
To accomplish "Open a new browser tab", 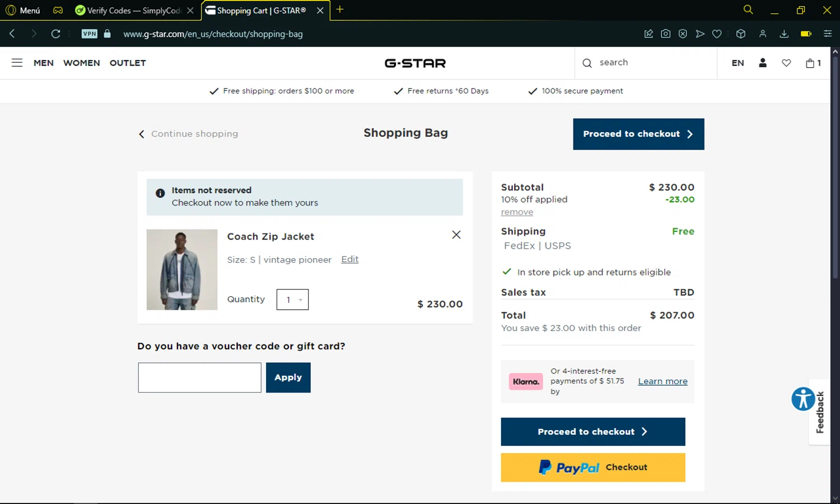I will point(340,10).
